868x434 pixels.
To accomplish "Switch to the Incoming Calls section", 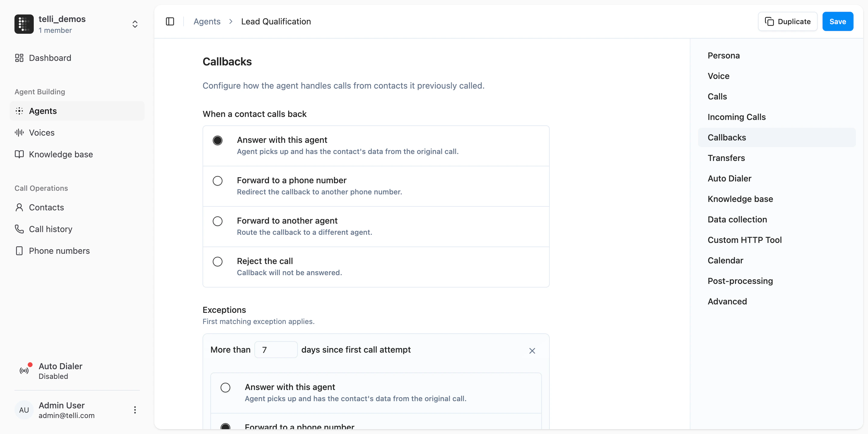I will tap(737, 117).
